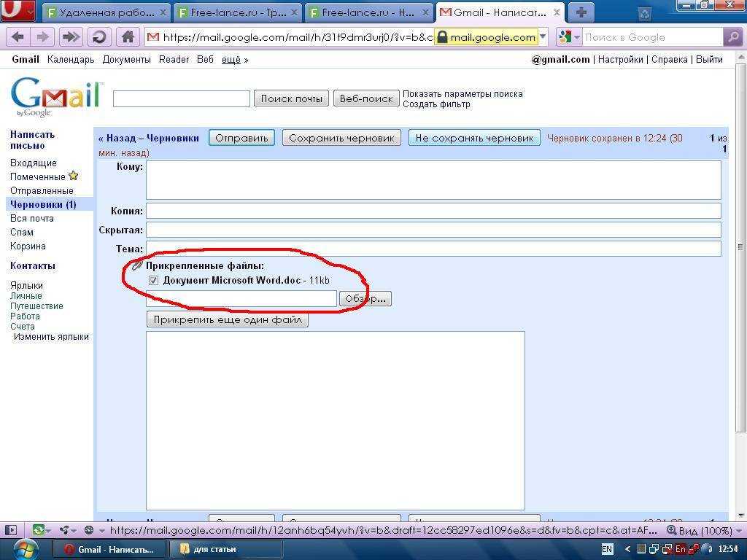Run the search with the magnifier button

(x=732, y=37)
